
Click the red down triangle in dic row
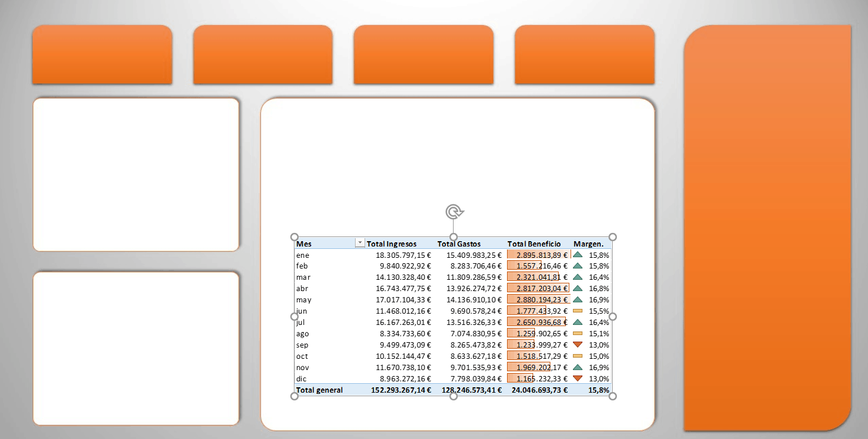[x=578, y=378]
